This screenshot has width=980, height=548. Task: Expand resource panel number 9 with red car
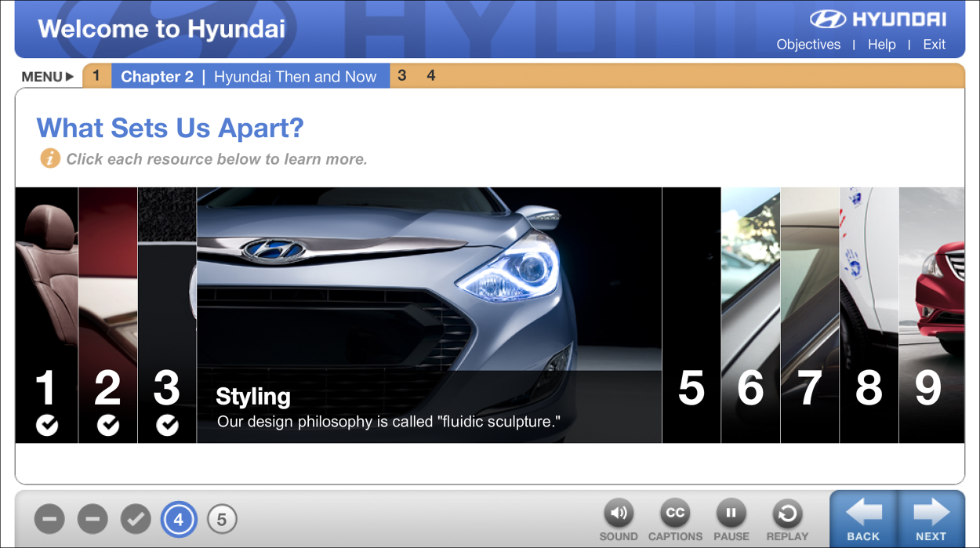[931, 315]
